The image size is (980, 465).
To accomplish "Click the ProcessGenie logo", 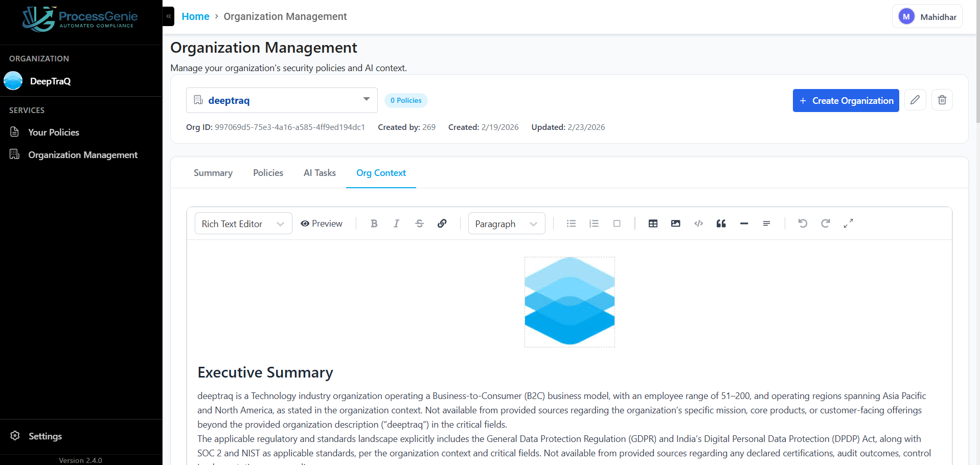I will coord(80,19).
